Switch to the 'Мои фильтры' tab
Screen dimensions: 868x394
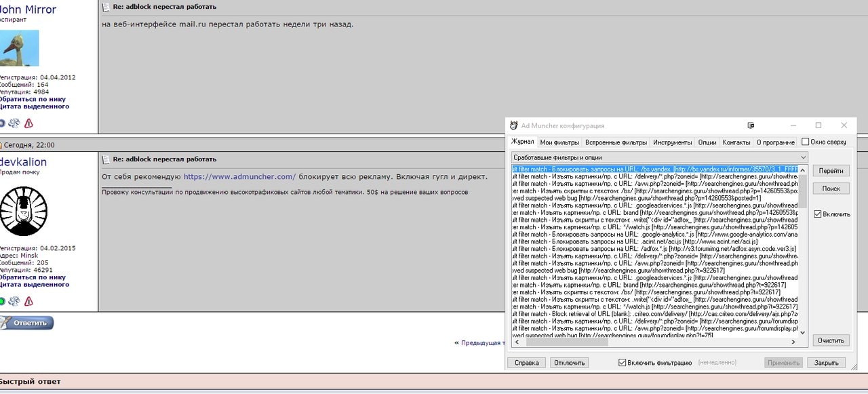coord(559,142)
